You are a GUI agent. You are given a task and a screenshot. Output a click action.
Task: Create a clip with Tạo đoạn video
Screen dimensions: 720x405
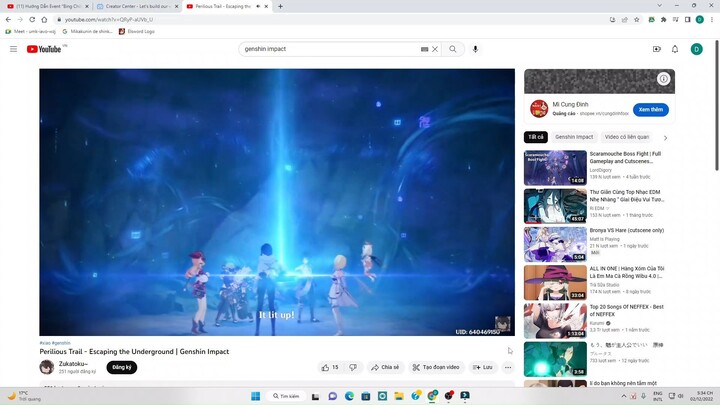[436, 367]
